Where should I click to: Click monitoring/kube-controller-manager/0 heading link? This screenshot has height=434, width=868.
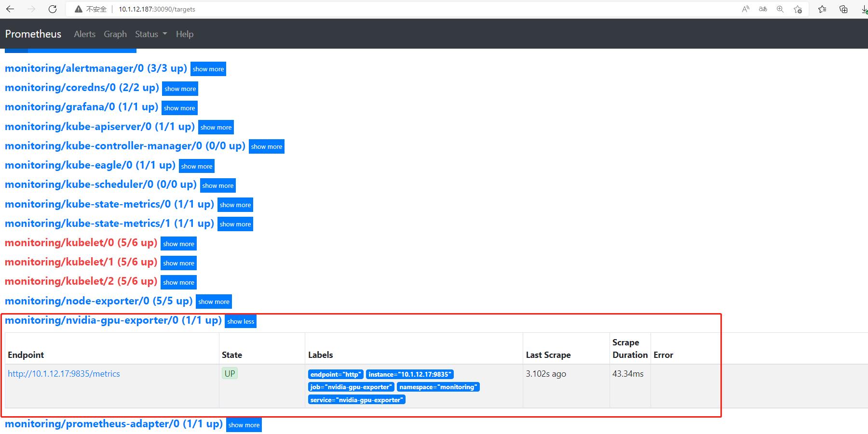(x=125, y=146)
